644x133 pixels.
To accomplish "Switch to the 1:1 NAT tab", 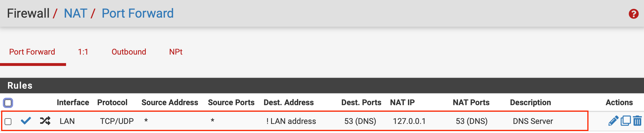I will pos(83,52).
